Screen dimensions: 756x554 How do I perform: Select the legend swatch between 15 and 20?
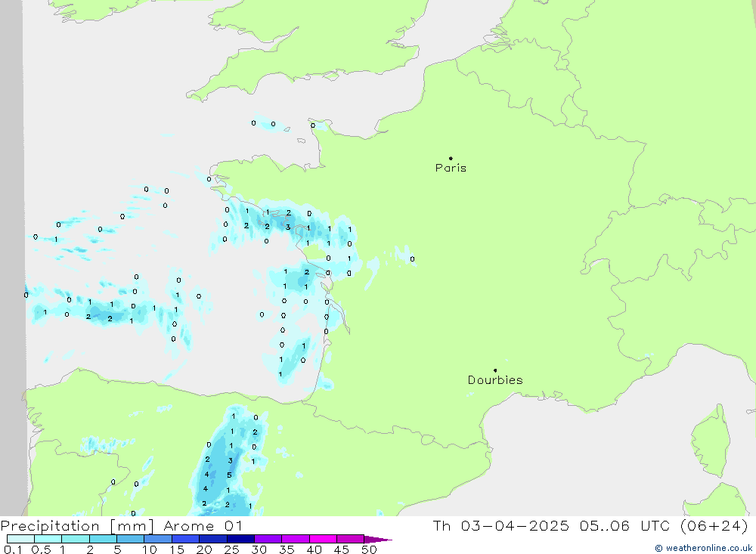pos(186,539)
